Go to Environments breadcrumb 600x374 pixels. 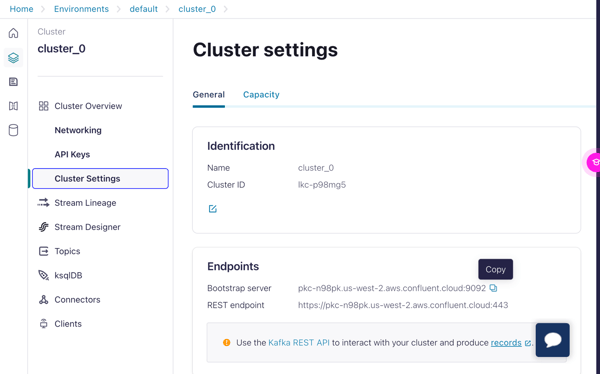coord(81,9)
